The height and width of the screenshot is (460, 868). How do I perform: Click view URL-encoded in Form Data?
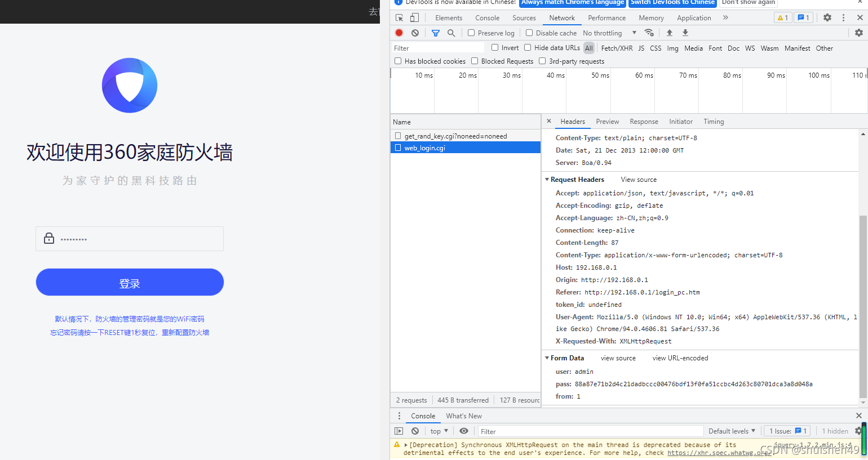pos(680,358)
